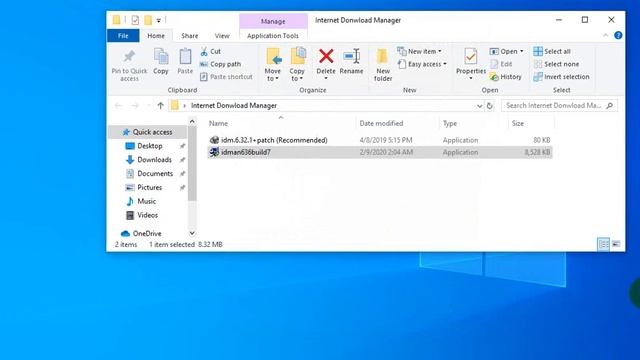Click Pin to Quick access icon
This screenshot has height=360, width=640.
(x=129, y=56)
